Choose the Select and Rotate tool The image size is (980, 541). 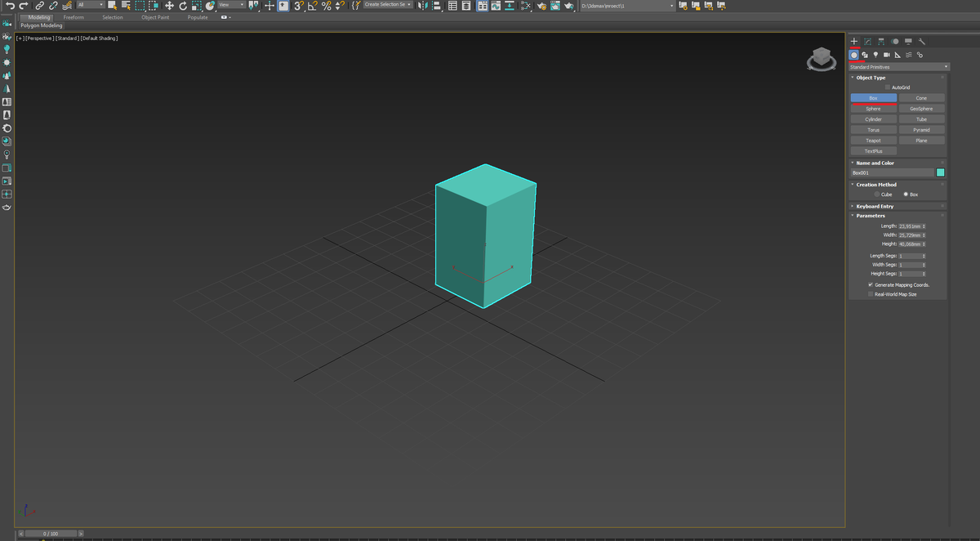point(183,5)
